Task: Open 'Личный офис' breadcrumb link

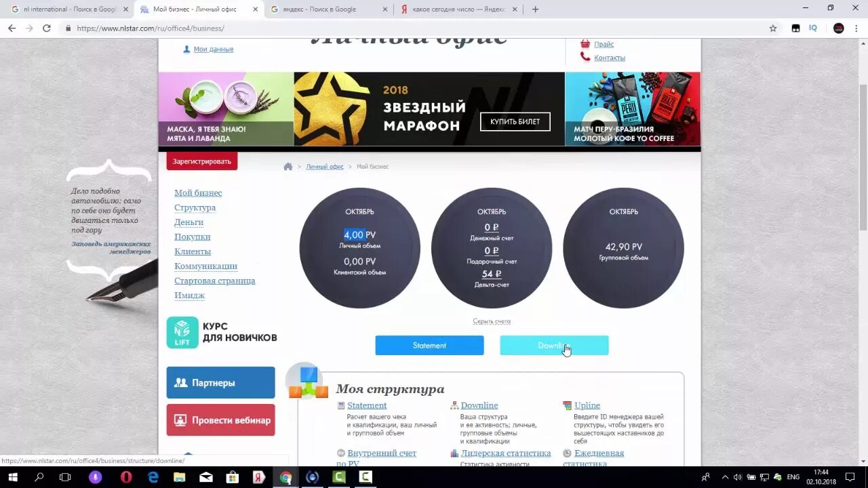Action: pos(325,167)
